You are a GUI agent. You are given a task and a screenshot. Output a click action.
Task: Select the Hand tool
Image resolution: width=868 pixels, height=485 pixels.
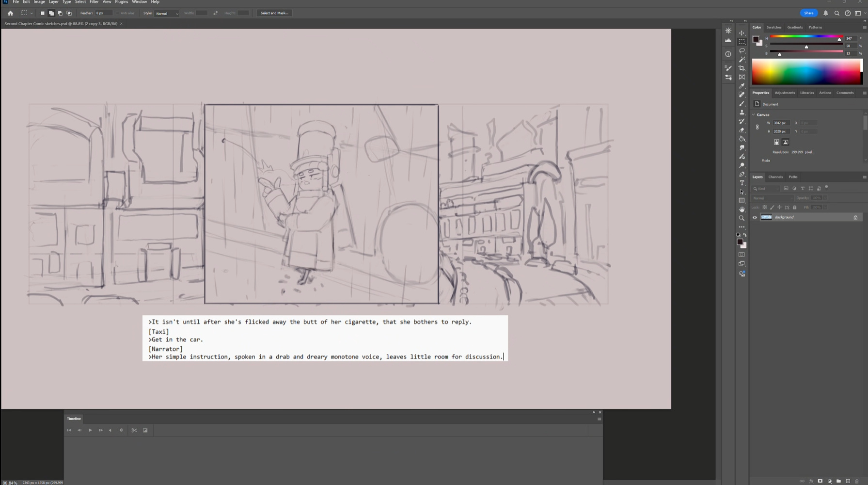coord(742,209)
